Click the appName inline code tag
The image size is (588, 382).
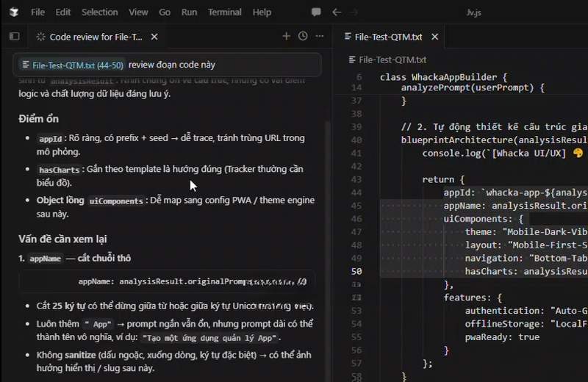[46, 259]
